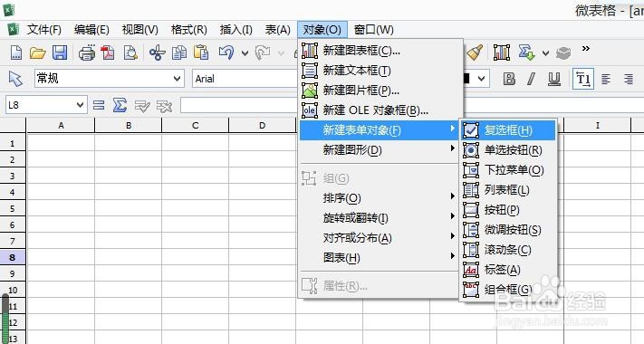Image resolution: width=644 pixels, height=344 pixels.
Task: Select 单选按钮(R) form object
Action: click(508, 150)
